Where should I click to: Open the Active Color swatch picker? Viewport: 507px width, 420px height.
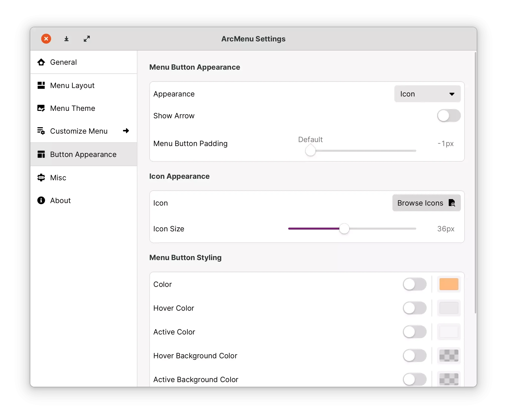[449, 332]
